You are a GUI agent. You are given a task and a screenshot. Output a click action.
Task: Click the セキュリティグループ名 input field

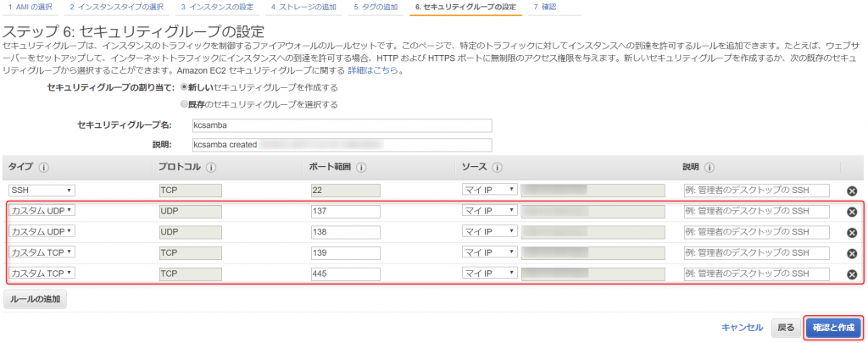[342, 125]
